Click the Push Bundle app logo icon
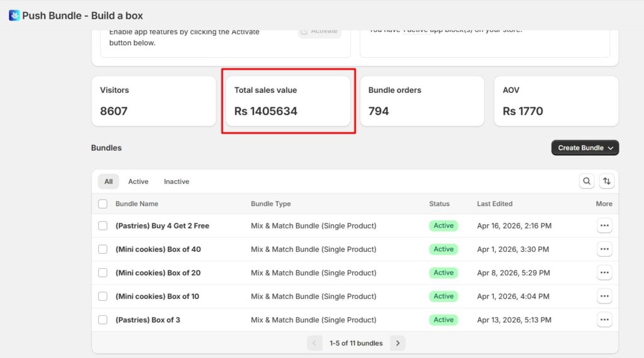This screenshot has height=358, width=644. click(14, 15)
